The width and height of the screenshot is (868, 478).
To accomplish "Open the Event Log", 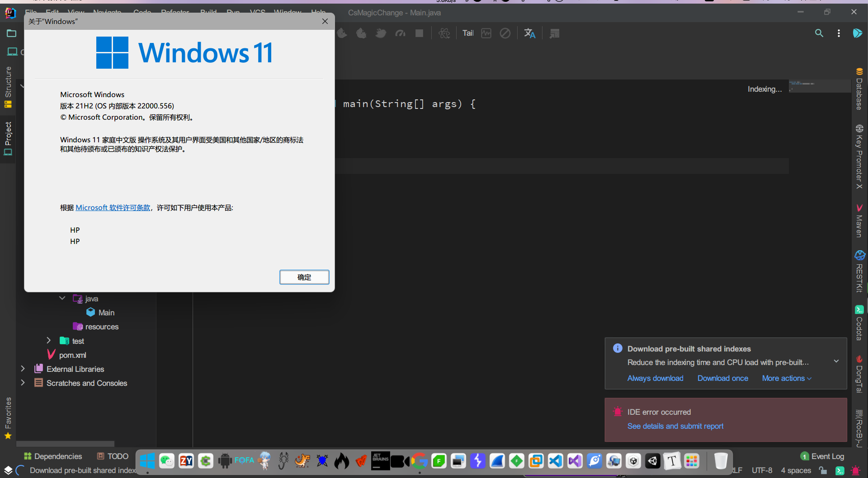I will (822, 456).
